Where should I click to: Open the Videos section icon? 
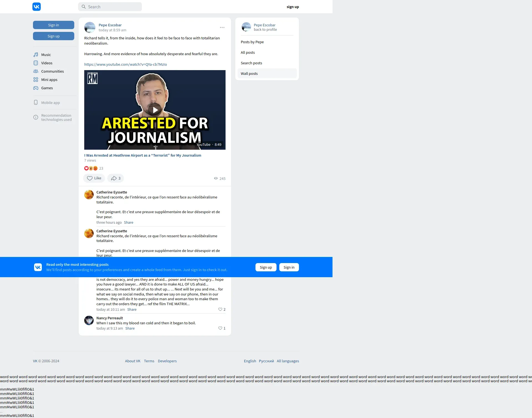36,63
